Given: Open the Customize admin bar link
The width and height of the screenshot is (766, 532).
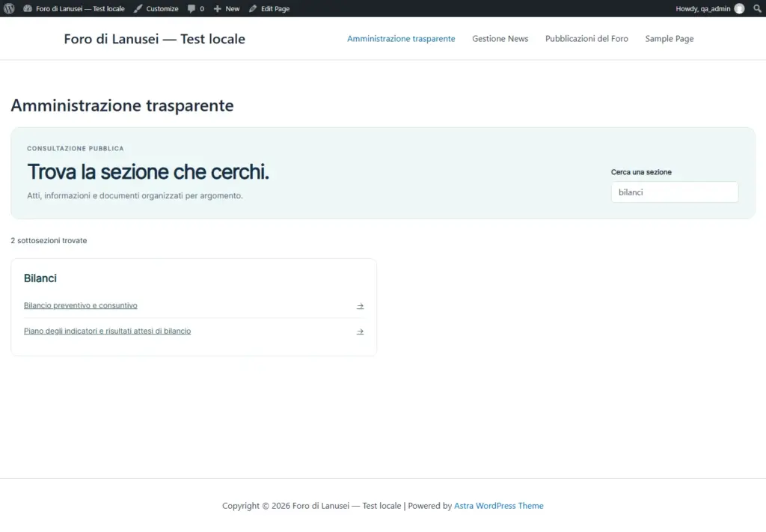Looking at the screenshot, I should point(156,8).
